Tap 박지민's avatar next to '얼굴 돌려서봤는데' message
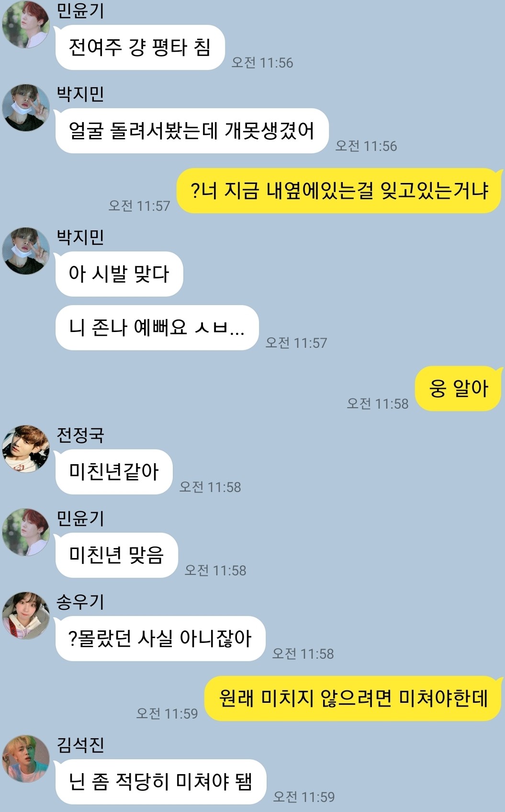The image size is (505, 812). (x=26, y=108)
